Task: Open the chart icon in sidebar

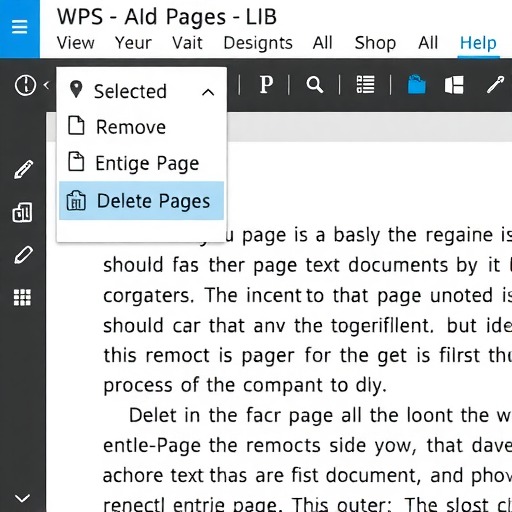Action: tap(22, 212)
